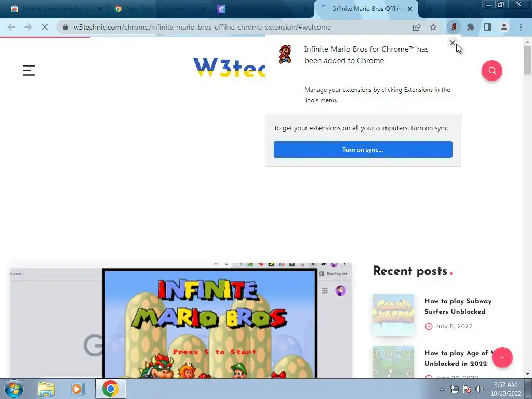Click the W3technic site logo
532x399 pixels.
click(229, 67)
